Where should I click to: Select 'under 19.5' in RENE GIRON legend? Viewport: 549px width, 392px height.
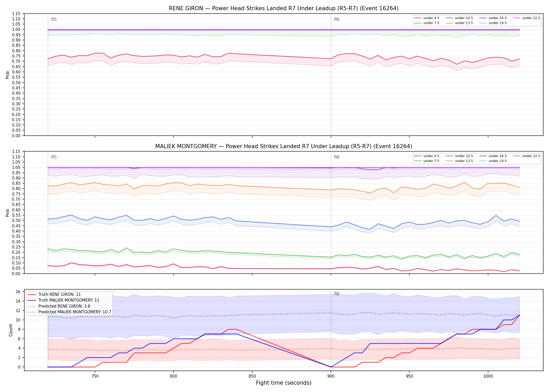493,23
